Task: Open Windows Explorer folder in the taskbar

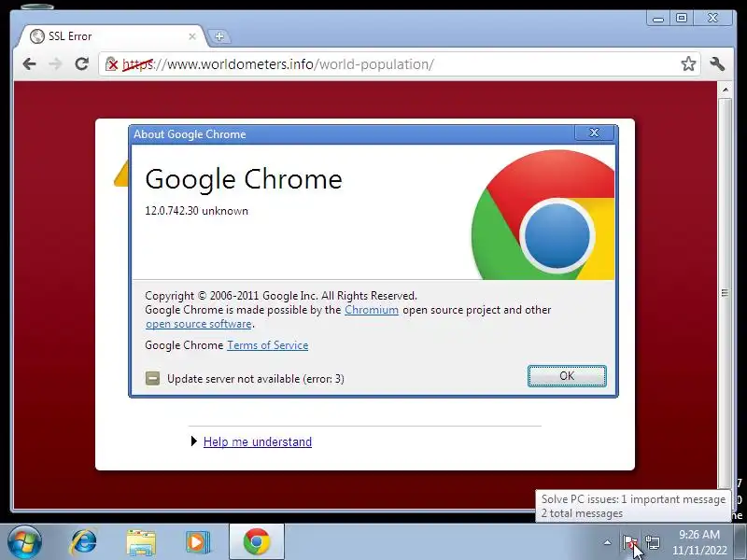Action: pos(141,542)
